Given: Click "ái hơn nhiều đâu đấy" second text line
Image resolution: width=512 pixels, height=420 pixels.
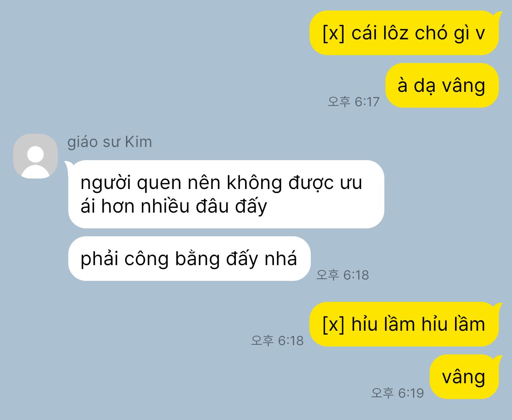Looking at the screenshot, I should pos(174,206).
